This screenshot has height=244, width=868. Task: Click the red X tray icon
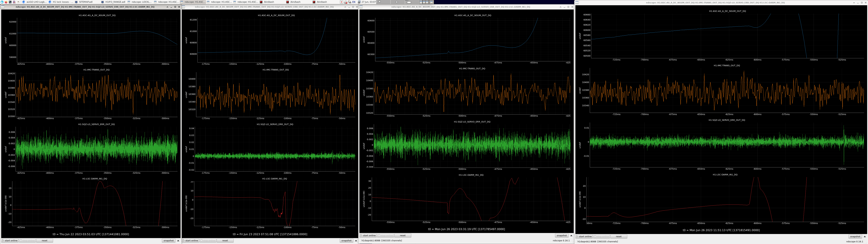point(342,2)
